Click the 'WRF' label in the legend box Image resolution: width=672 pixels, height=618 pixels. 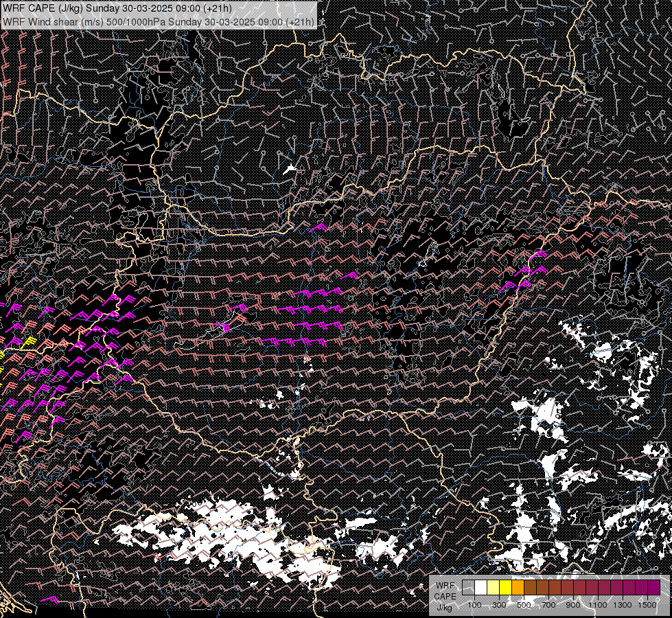click(x=445, y=586)
